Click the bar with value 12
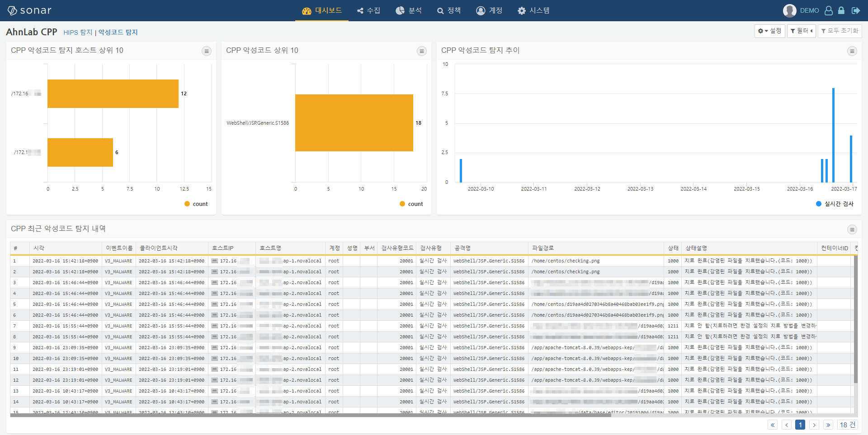The height and width of the screenshot is (435, 868). (x=113, y=94)
